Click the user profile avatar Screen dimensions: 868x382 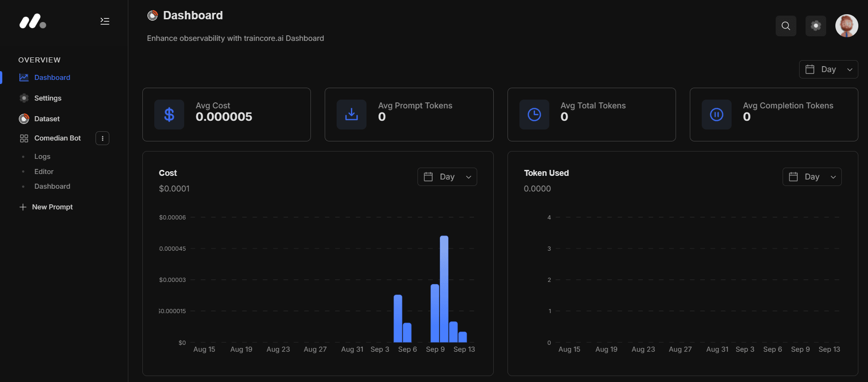click(846, 26)
